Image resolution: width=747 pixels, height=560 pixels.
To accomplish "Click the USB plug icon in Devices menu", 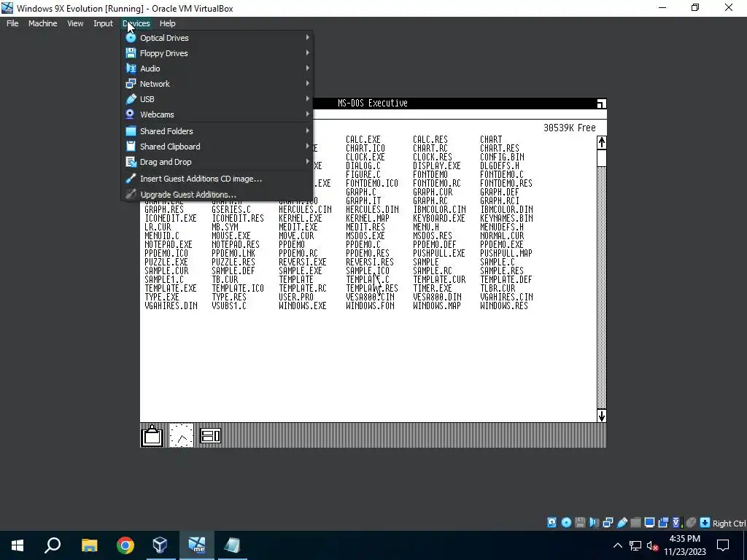I will [131, 99].
